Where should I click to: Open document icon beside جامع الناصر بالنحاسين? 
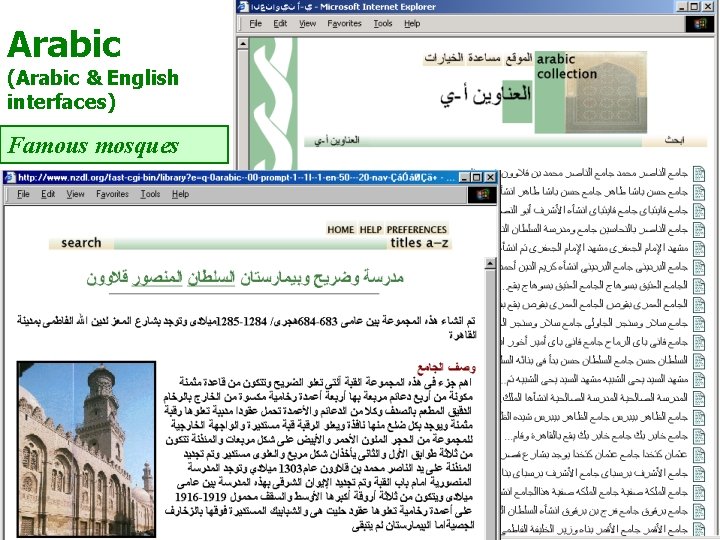click(699, 230)
